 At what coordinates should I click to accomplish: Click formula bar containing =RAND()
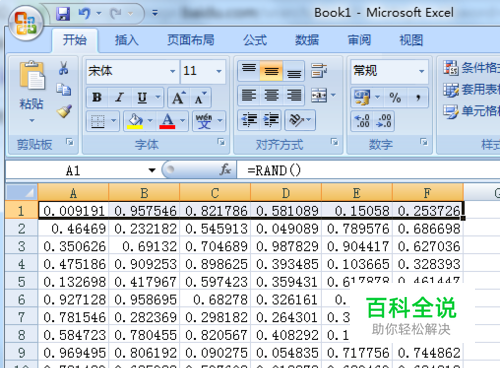click(368, 171)
